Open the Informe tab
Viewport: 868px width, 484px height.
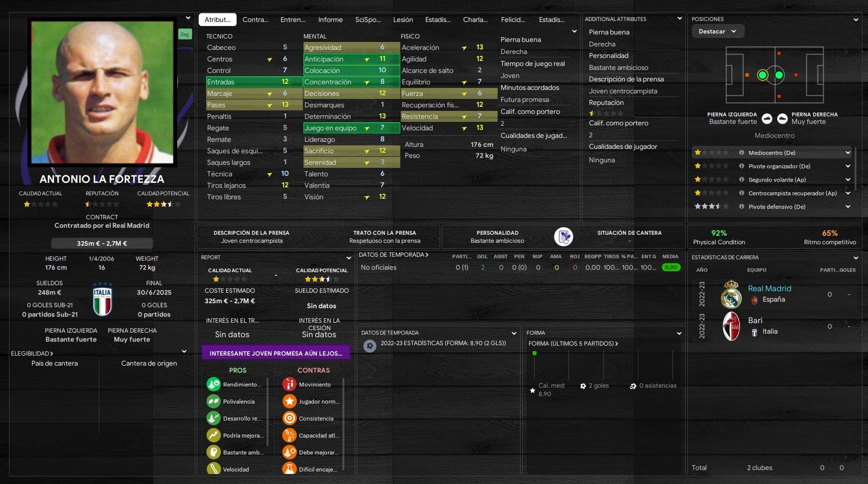pos(330,19)
